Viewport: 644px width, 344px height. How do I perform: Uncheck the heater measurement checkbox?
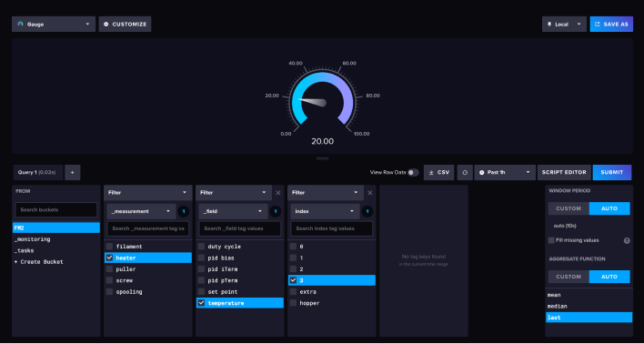(x=109, y=258)
